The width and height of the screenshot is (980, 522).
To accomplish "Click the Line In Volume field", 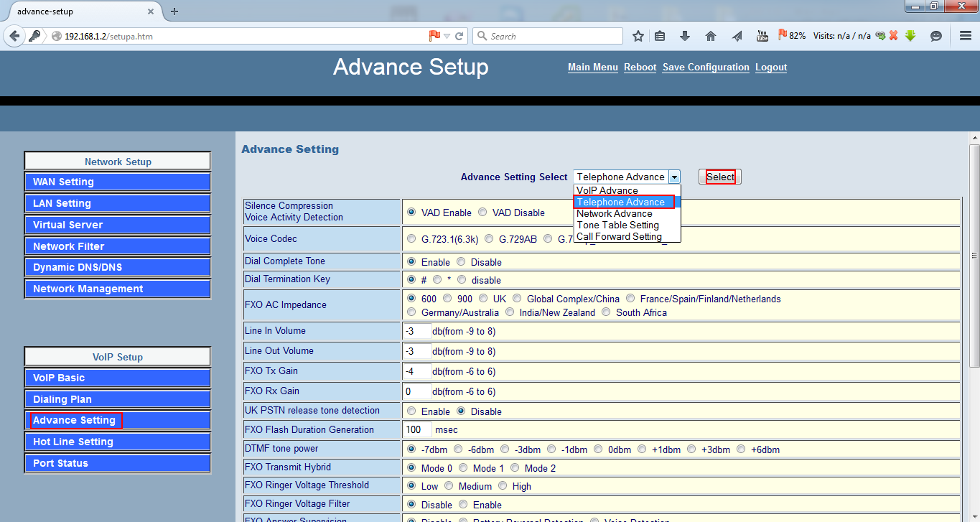I will 417,331.
